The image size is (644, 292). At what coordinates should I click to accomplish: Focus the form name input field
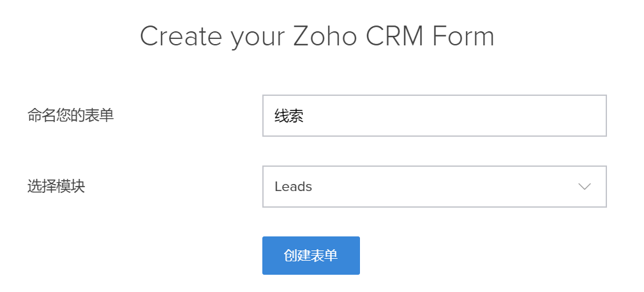coord(434,116)
